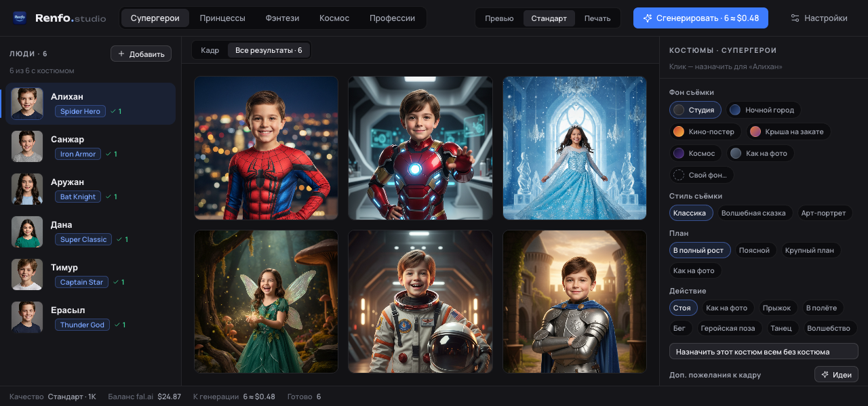Open Дана's Super Classic costume tag
868x406 pixels.
[x=83, y=239]
